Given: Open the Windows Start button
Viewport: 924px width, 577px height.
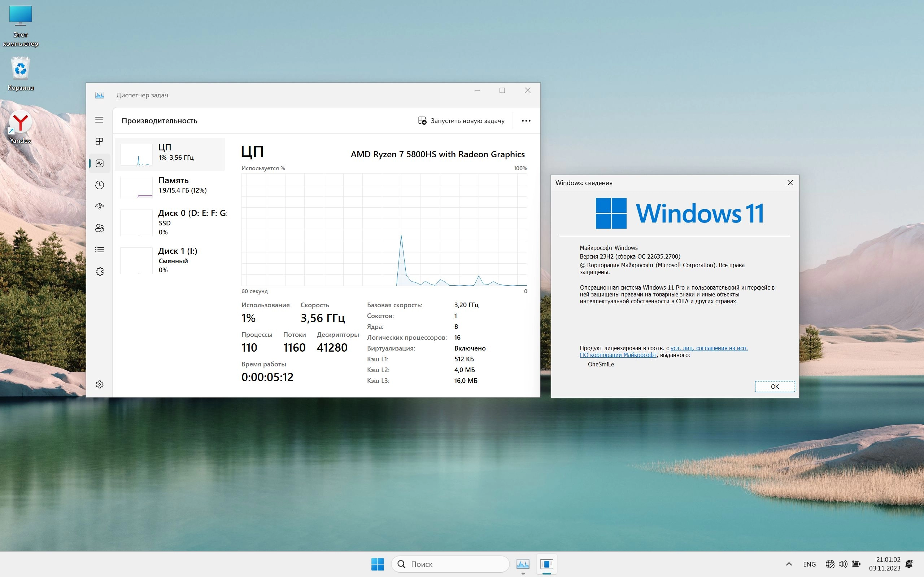Looking at the screenshot, I should pyautogui.click(x=377, y=564).
